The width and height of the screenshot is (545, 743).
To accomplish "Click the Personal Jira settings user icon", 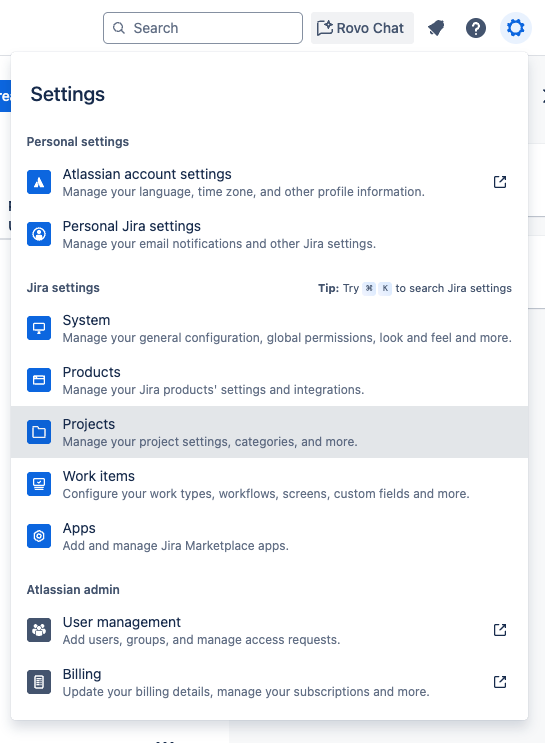I will (x=39, y=234).
